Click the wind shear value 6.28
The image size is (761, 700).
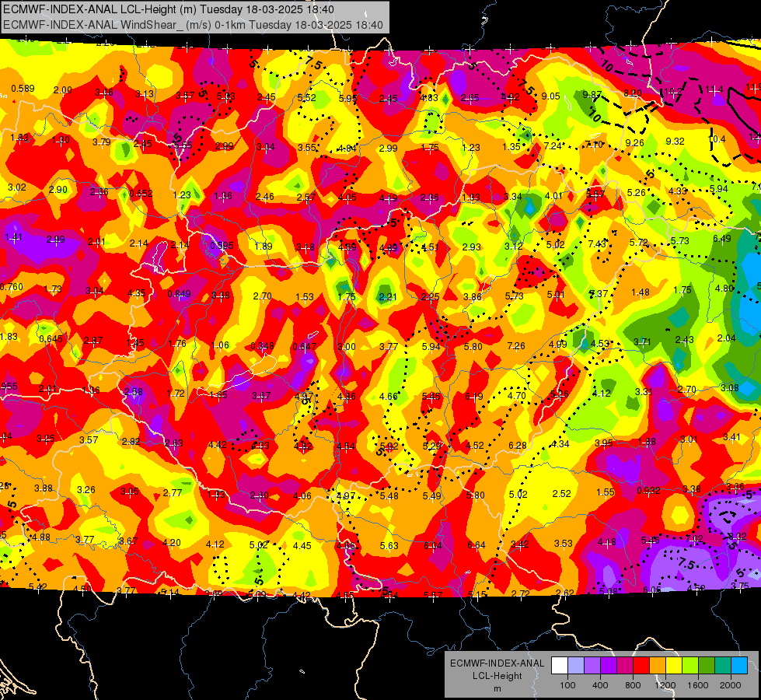[518, 445]
